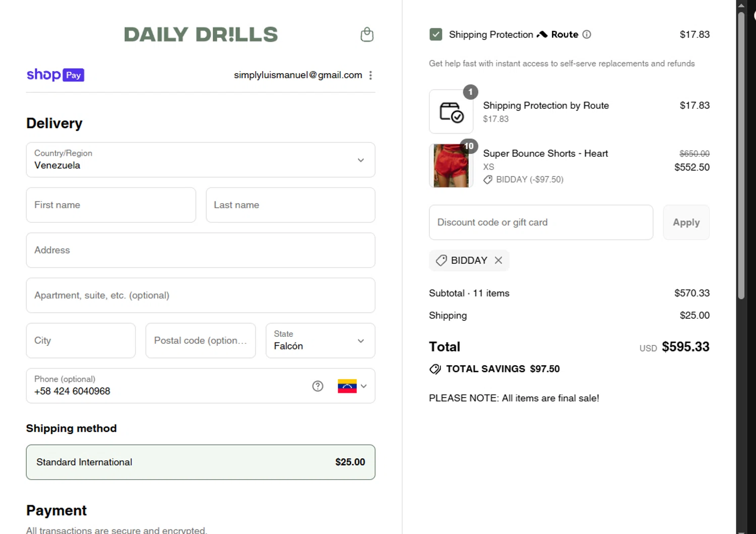Viewport: 756px width, 534px height.
Task: Click the phone field help question icon
Action: pyautogui.click(x=318, y=386)
